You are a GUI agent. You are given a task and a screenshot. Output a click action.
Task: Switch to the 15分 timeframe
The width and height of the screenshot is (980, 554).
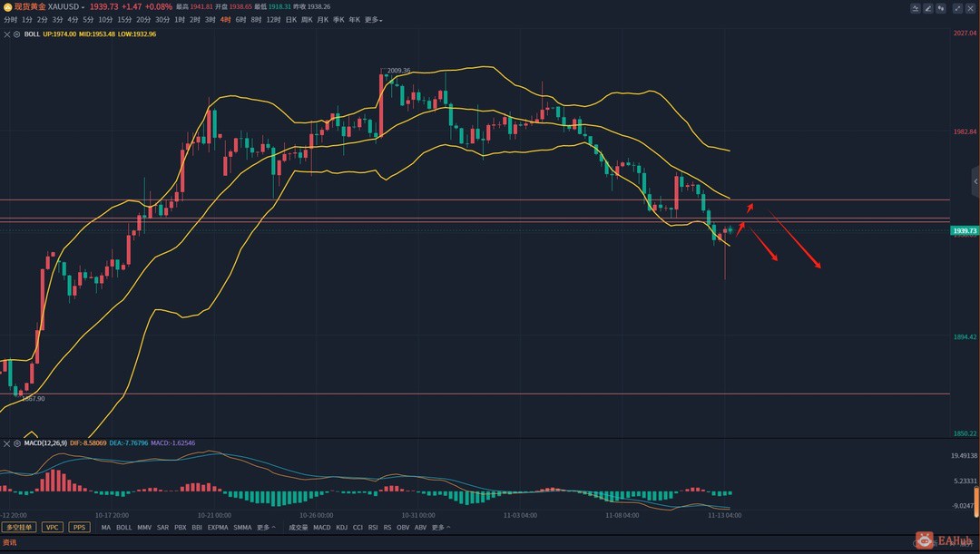(124, 20)
